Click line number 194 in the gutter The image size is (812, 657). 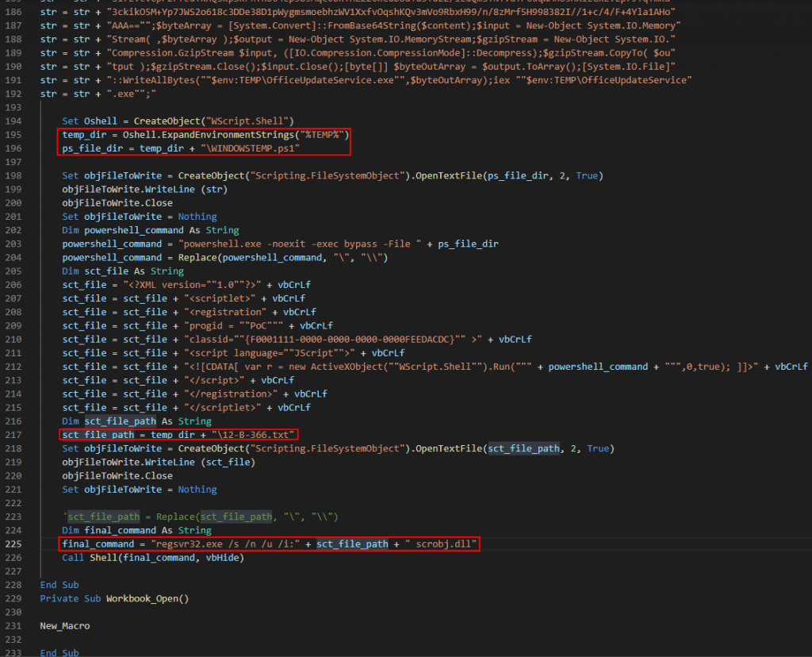pyautogui.click(x=13, y=121)
